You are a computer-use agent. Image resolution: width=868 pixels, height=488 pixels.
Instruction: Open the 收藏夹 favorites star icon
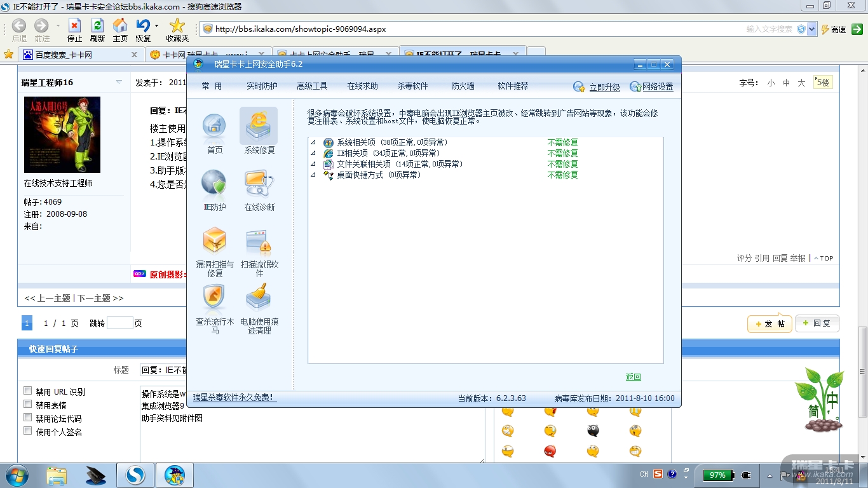177,25
